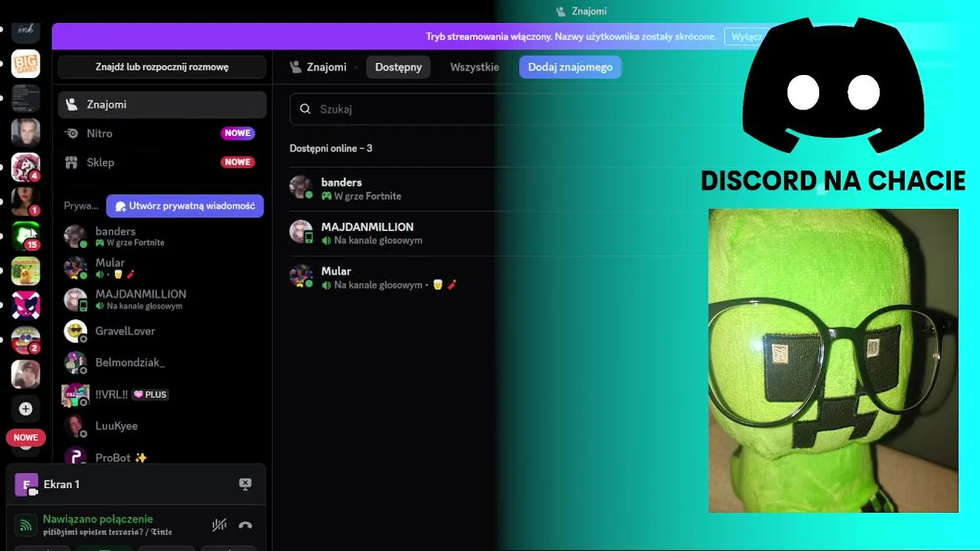
Task: Open the Pokemon Go server with 2 badge
Action: [x=25, y=340]
